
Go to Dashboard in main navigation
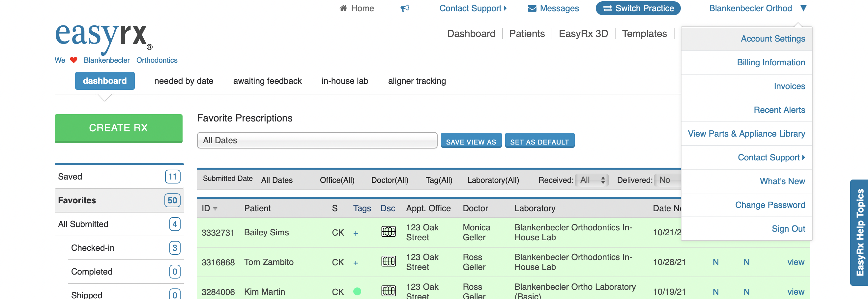(471, 33)
